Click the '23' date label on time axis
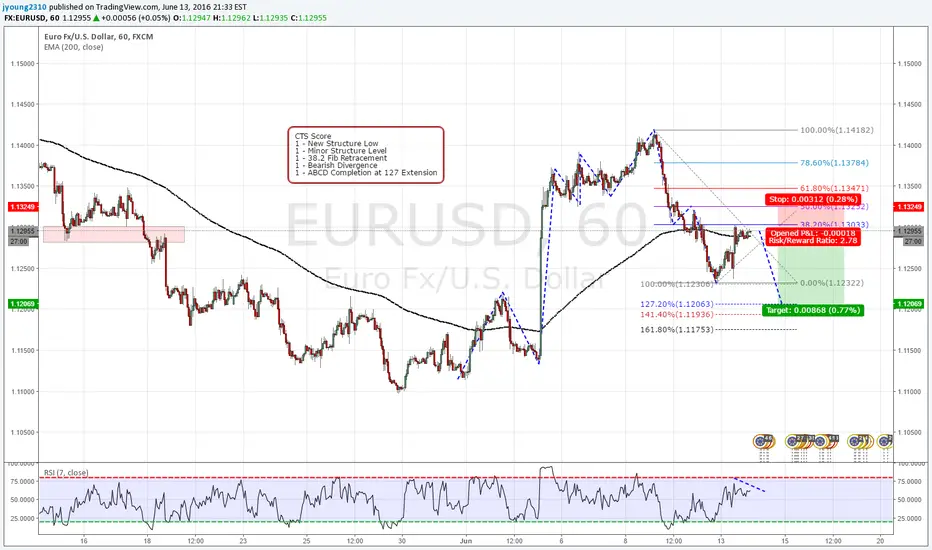The width and height of the screenshot is (932, 550). pyautogui.click(x=243, y=541)
